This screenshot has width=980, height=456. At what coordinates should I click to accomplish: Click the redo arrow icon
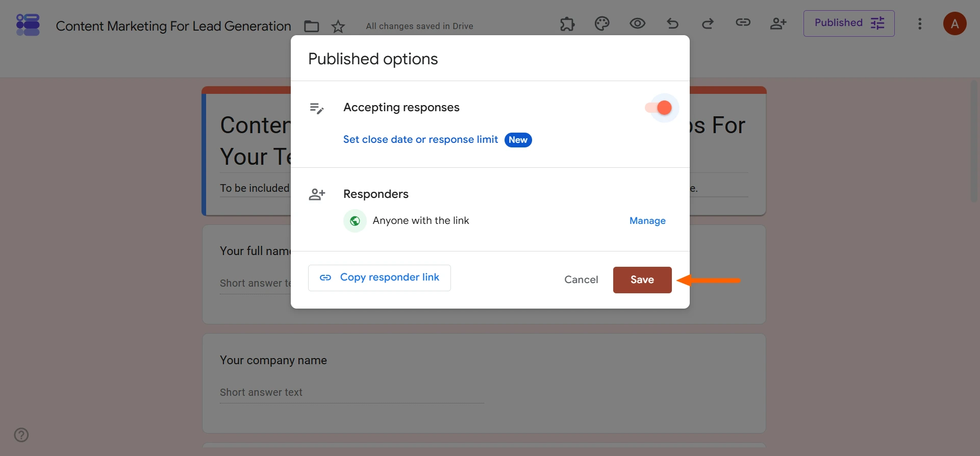(x=708, y=23)
